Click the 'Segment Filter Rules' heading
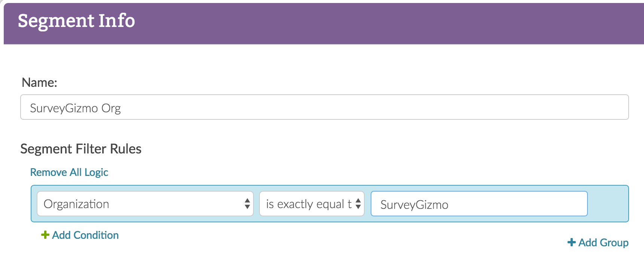Image resolution: width=644 pixels, height=265 pixels. [x=81, y=149]
